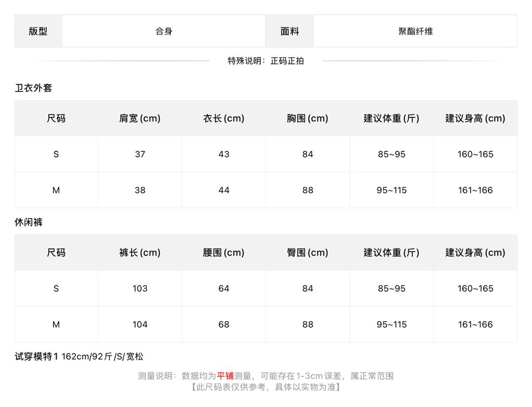
Task: Select the 合身 fit value cell
Action: point(164,31)
